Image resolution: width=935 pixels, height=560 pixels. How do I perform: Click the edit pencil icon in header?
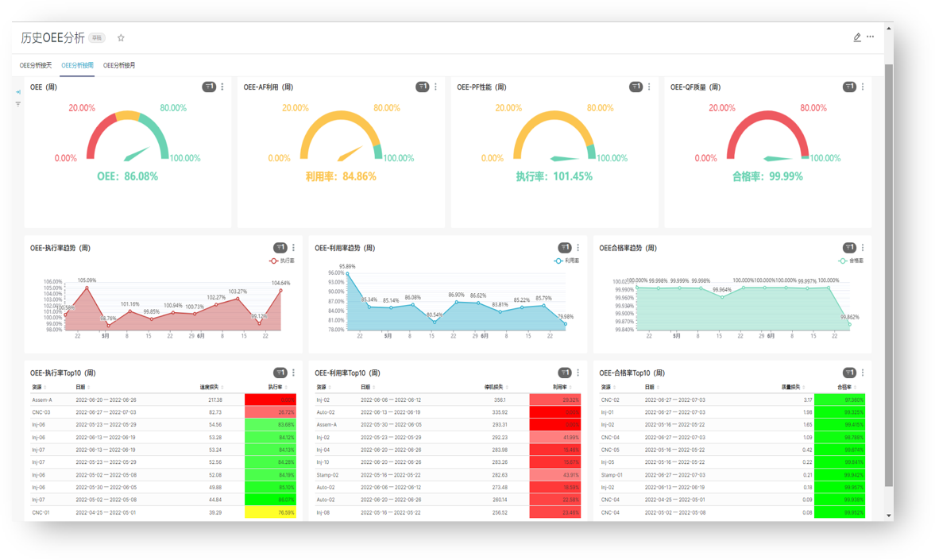pos(857,37)
